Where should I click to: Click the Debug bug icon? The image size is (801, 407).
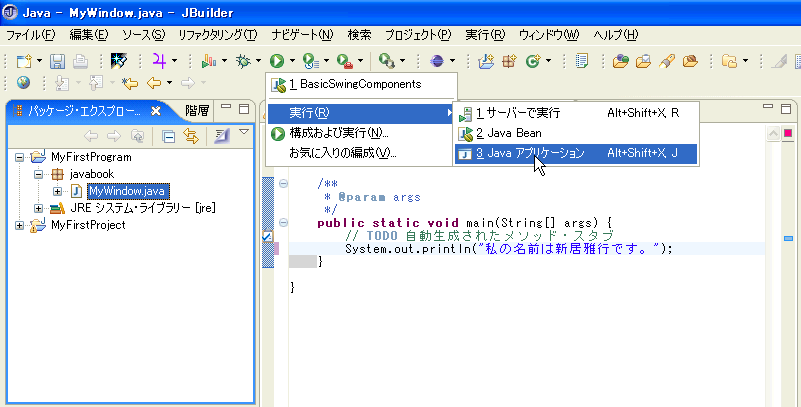[241, 61]
